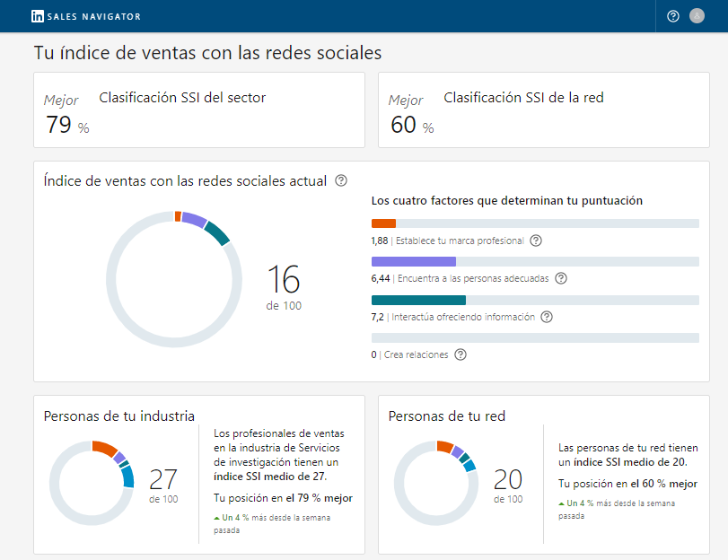Click the teal engage with insights progress bar

(418, 300)
